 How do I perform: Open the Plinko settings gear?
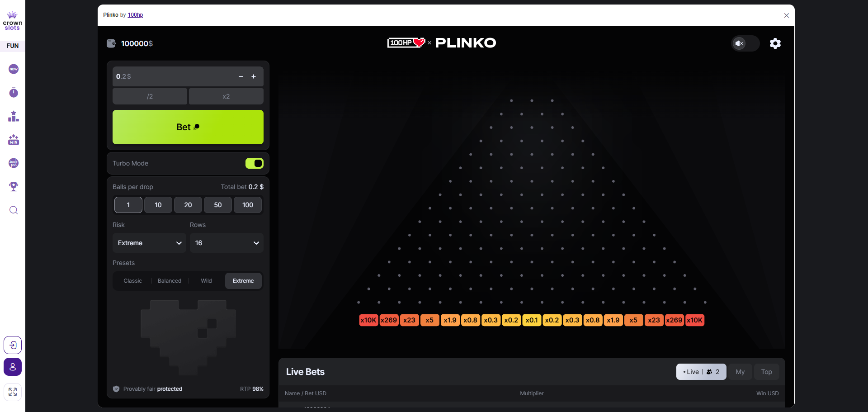775,43
